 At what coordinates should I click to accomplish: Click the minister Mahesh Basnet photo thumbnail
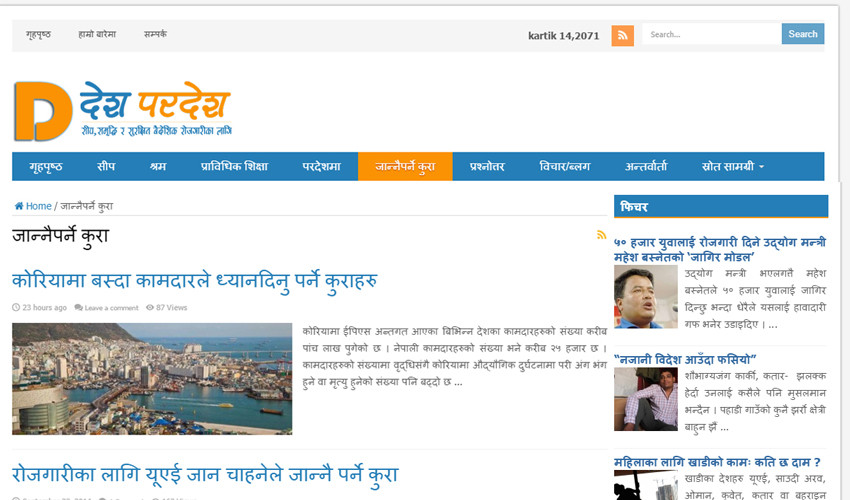coord(646,297)
